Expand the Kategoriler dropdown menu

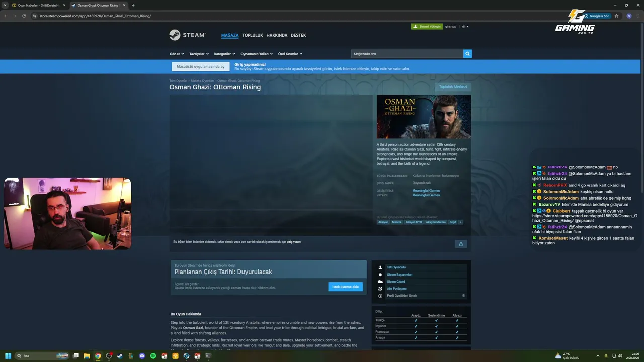[224, 54]
